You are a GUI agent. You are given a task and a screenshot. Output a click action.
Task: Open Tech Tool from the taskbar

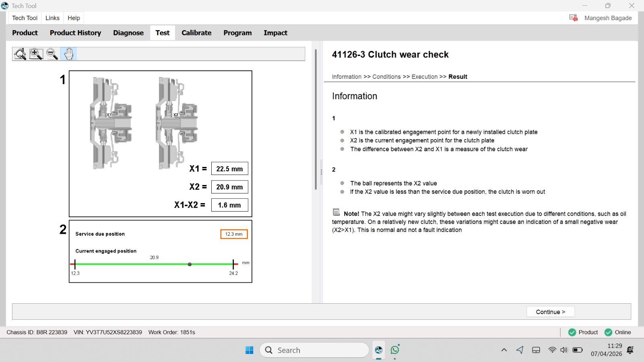point(379,350)
